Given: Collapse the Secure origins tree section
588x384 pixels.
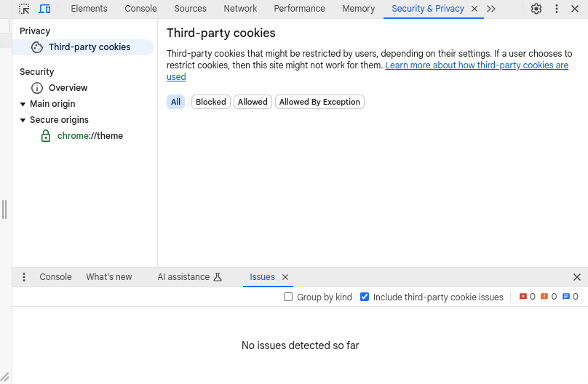Looking at the screenshot, I should [23, 120].
